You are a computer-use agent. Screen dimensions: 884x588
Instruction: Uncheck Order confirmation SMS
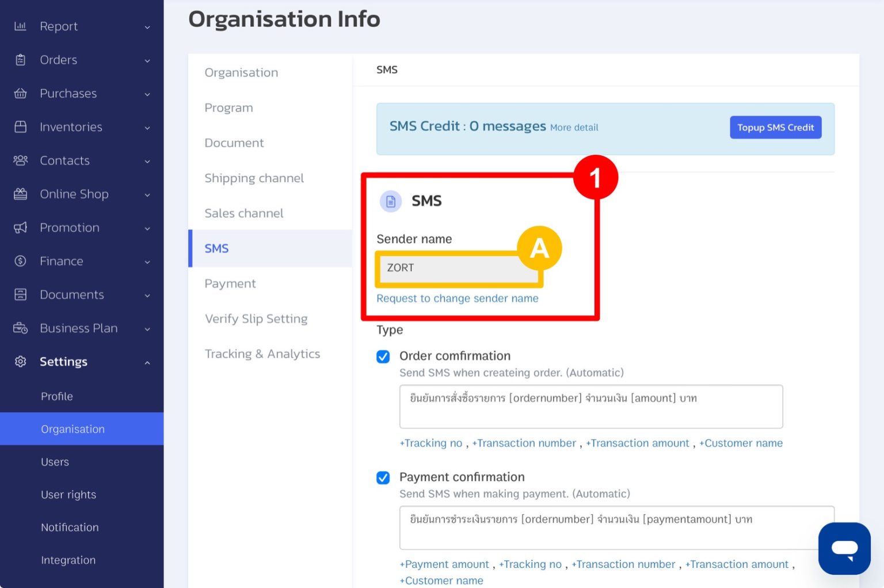coord(383,357)
